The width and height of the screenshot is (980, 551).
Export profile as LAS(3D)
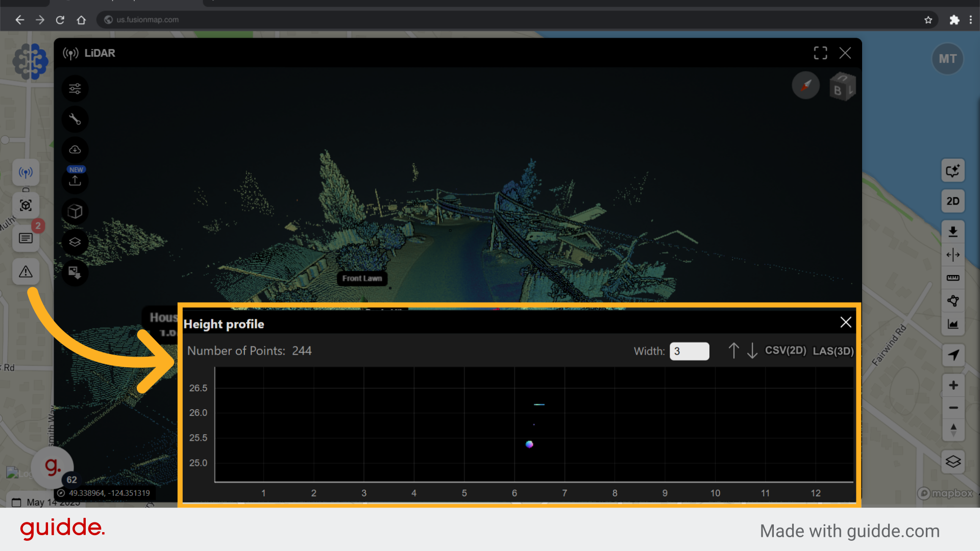pos(833,351)
